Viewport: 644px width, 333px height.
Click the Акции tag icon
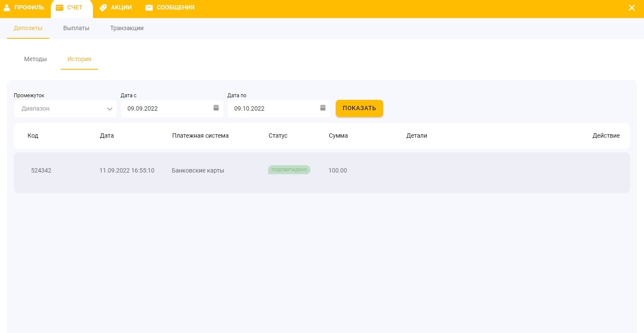103,8
